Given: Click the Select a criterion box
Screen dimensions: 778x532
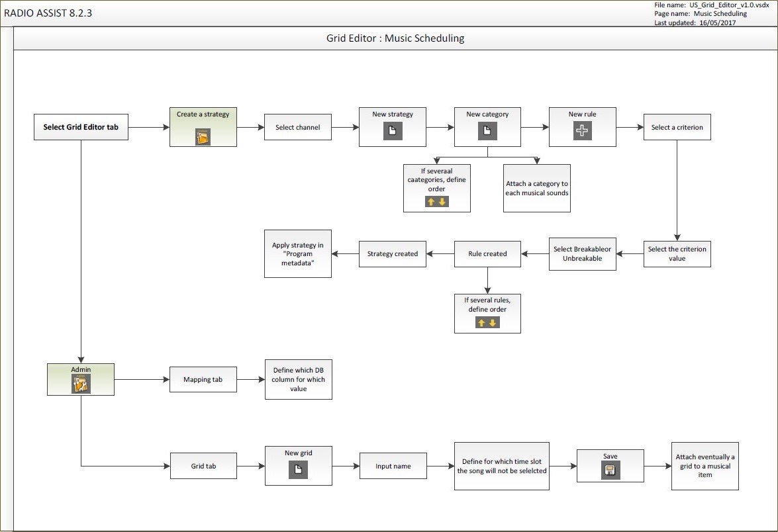Looking at the screenshot, I should (x=677, y=127).
